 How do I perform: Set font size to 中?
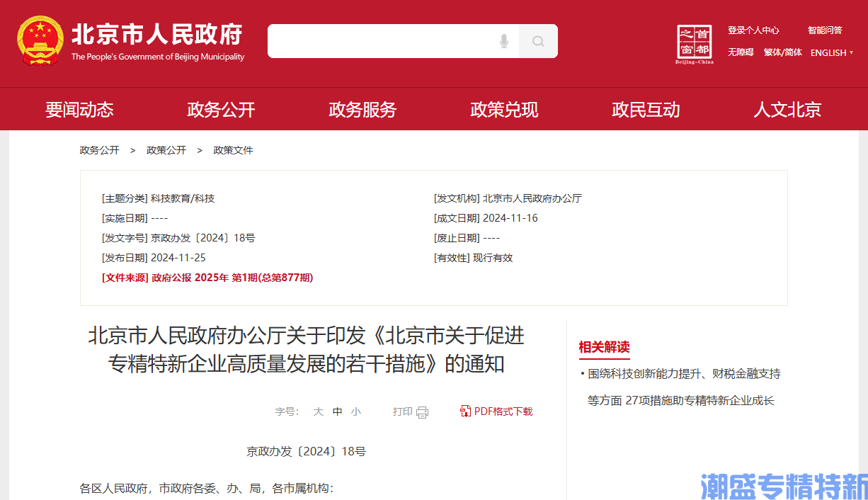337,411
